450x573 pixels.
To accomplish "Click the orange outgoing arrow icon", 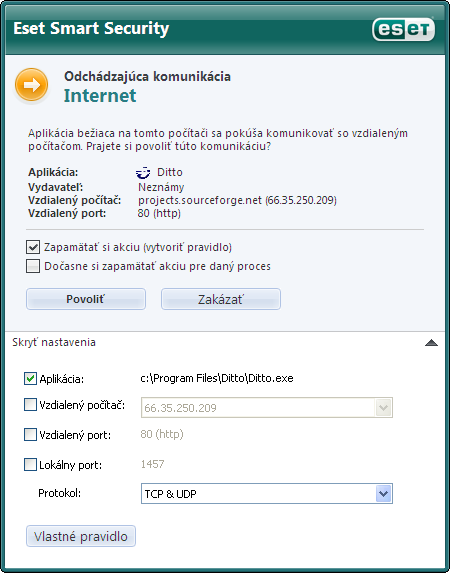I will tap(31, 85).
